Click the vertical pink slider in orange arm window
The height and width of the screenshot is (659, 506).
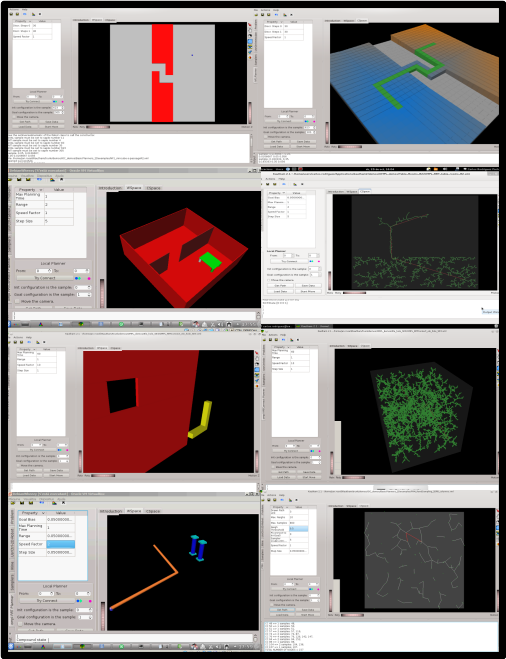click(x=103, y=616)
